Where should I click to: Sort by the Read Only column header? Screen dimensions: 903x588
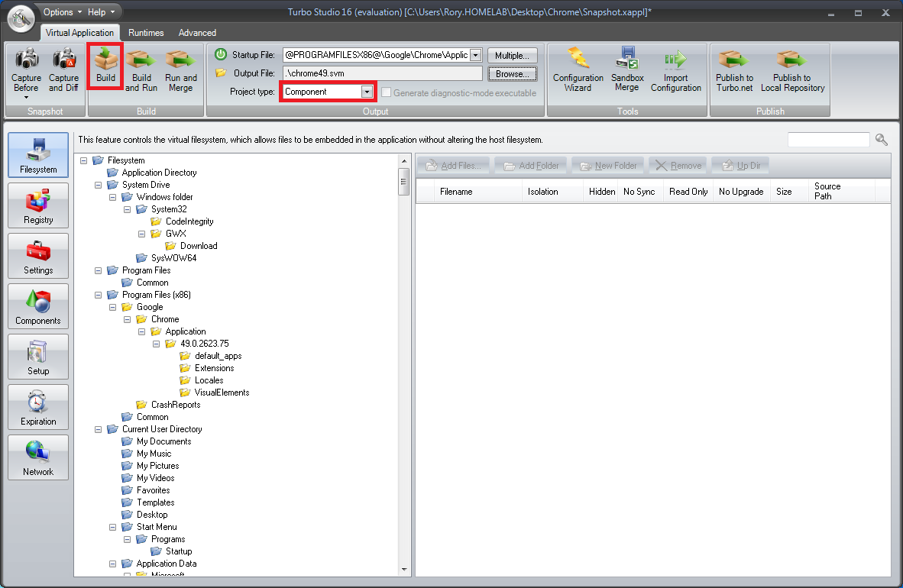pos(688,191)
